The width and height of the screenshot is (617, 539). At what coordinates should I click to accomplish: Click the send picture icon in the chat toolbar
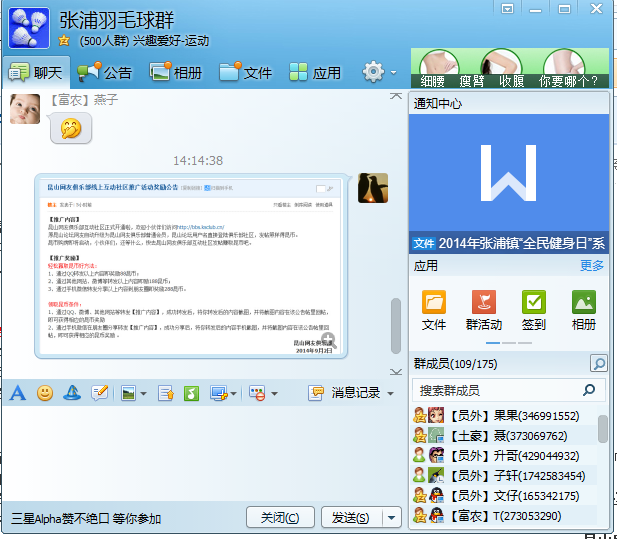click(x=128, y=393)
